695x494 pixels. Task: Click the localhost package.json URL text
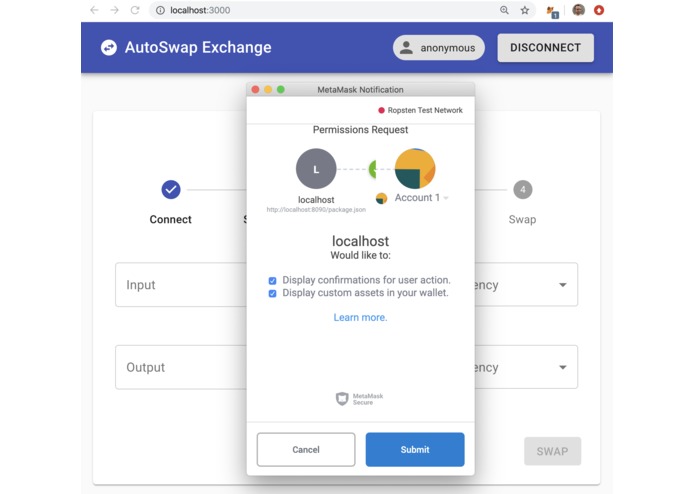pos(316,210)
